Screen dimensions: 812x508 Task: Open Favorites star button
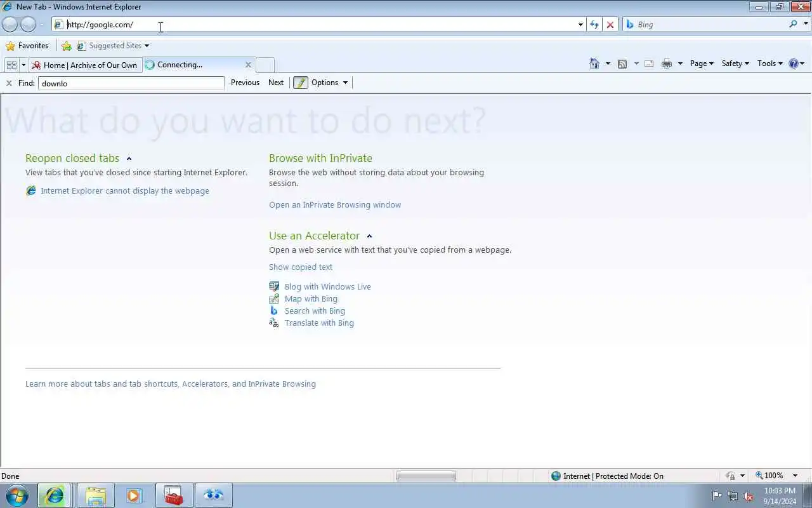[27, 46]
